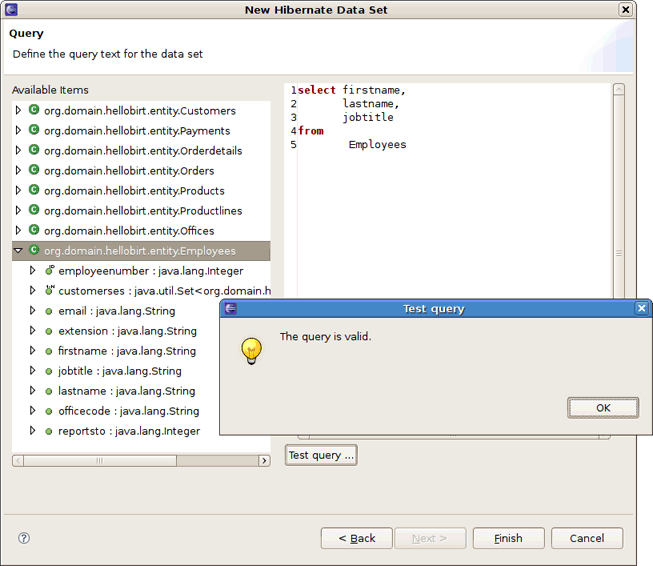653x566 pixels.
Task: Click the class icon beside entity.Payments
Action: [34, 130]
